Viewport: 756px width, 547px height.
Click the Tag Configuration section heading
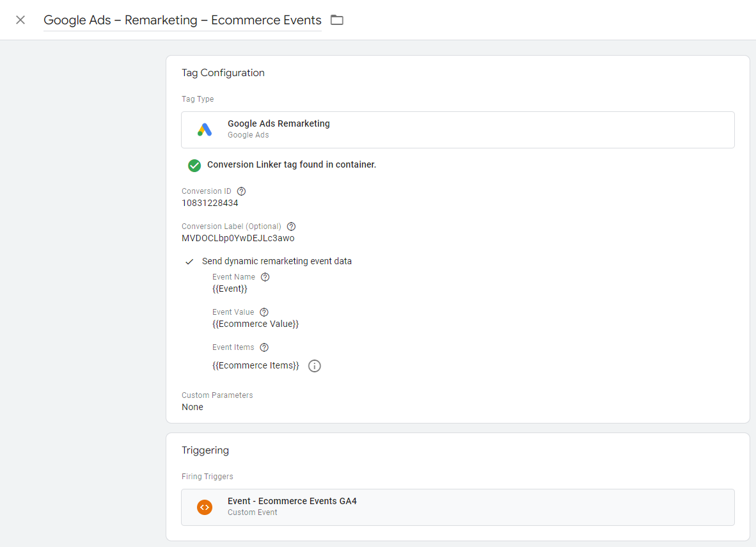click(x=223, y=73)
